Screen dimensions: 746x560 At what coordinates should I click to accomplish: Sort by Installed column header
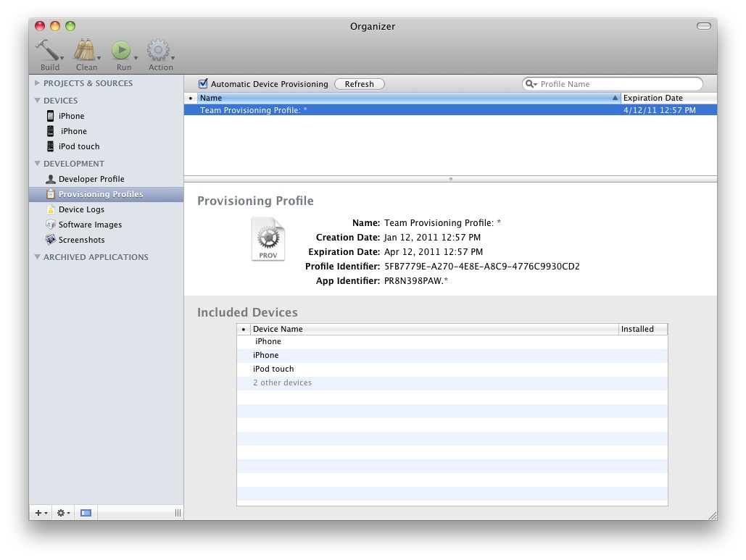pyautogui.click(x=643, y=329)
